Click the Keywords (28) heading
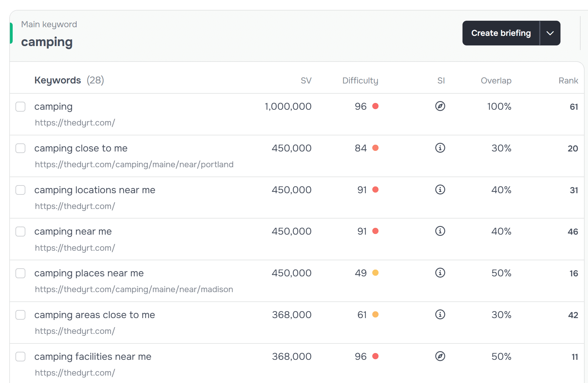The height and width of the screenshot is (383, 588). pos(69,80)
